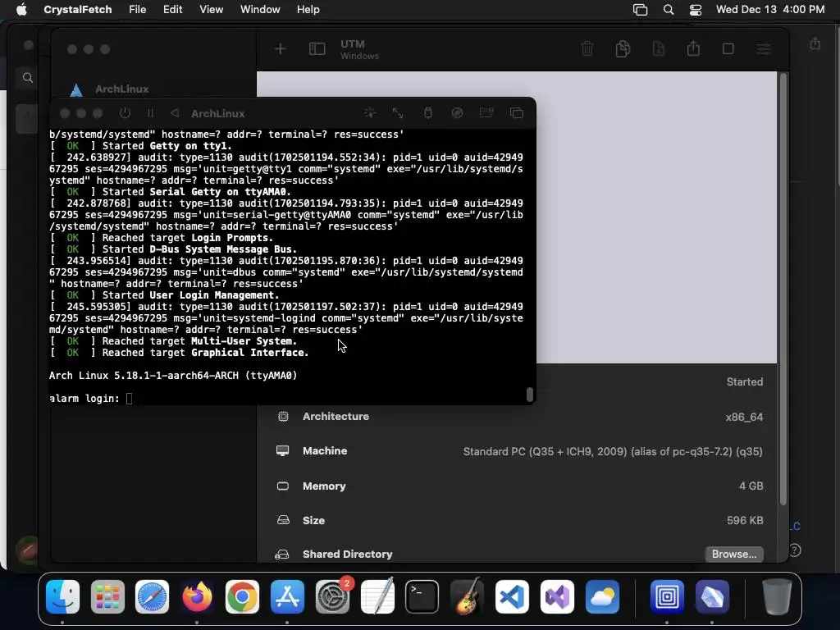
Task: Open the Edit menu
Action: coord(172,10)
